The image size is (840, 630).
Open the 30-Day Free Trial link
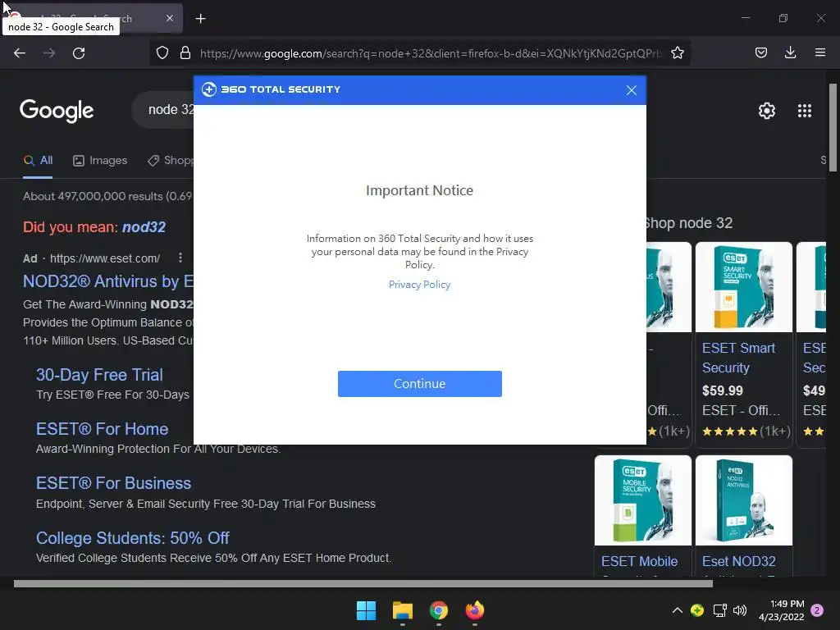pos(99,374)
